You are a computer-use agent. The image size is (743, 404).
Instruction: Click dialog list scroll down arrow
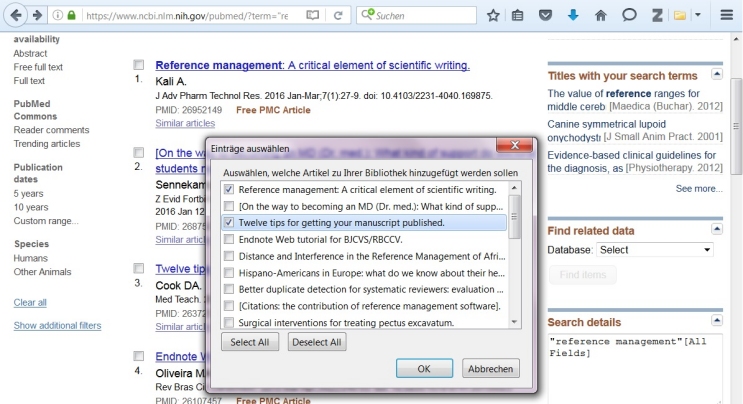[514, 322]
